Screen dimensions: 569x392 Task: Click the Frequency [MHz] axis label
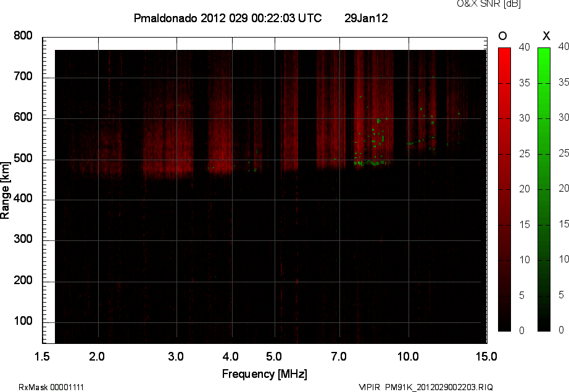pyautogui.click(x=264, y=374)
